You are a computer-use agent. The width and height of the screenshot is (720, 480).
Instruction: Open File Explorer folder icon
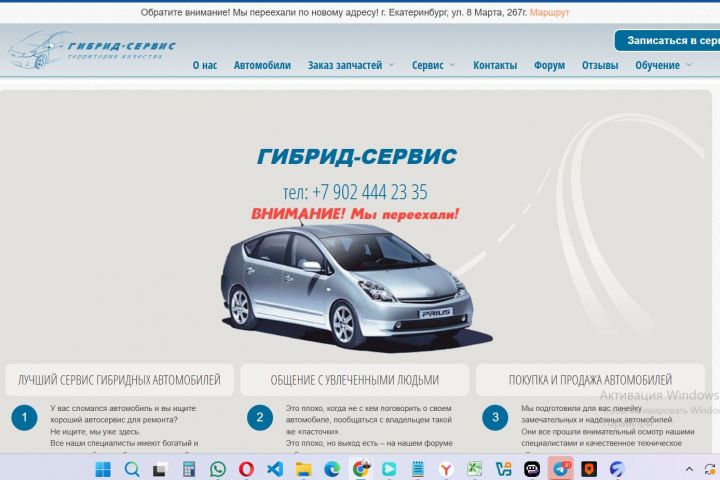[x=304, y=469]
